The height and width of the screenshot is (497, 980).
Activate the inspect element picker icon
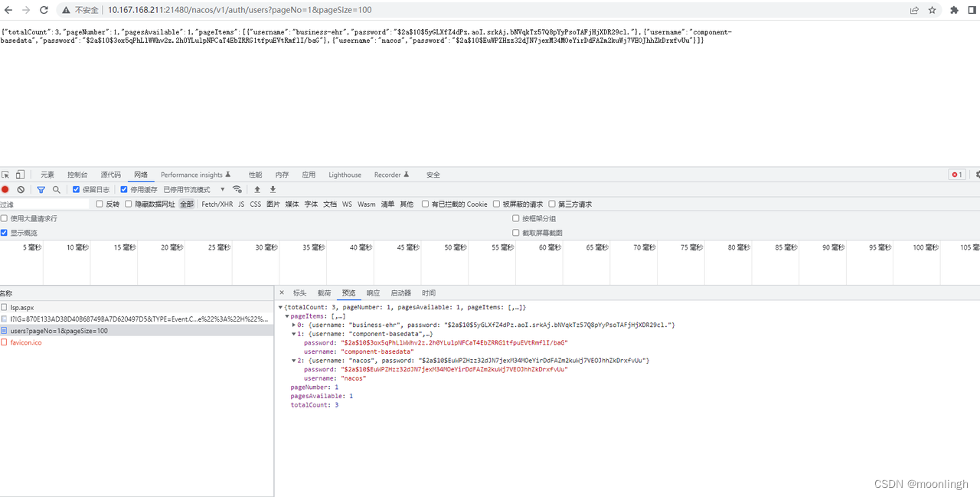pyautogui.click(x=5, y=175)
